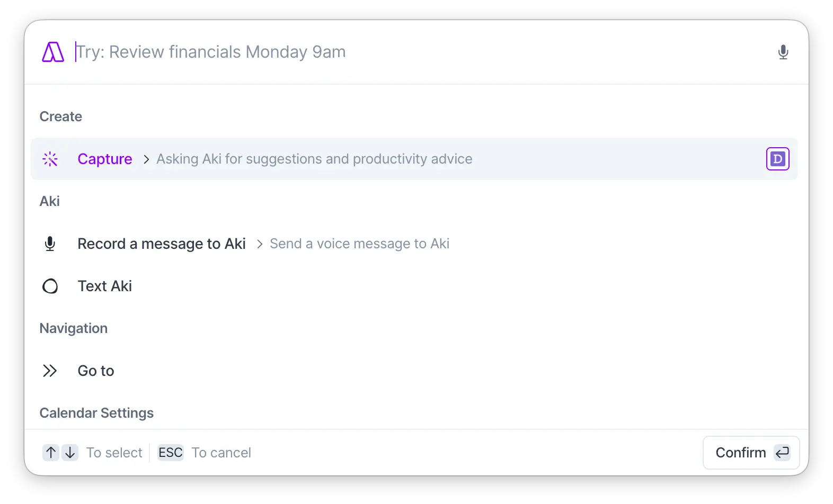The height and width of the screenshot is (504, 833).
Task: Click the microphone icon beside Record a message
Action: [50, 244]
